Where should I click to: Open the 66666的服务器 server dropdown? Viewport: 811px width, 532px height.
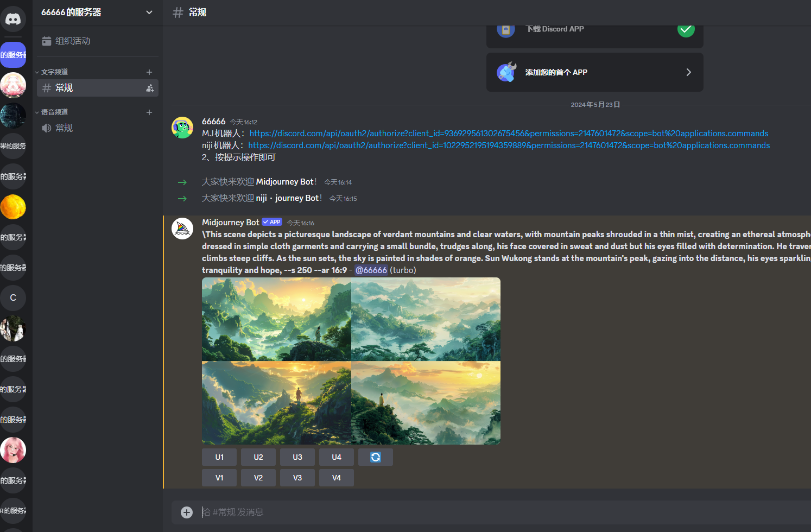point(98,12)
